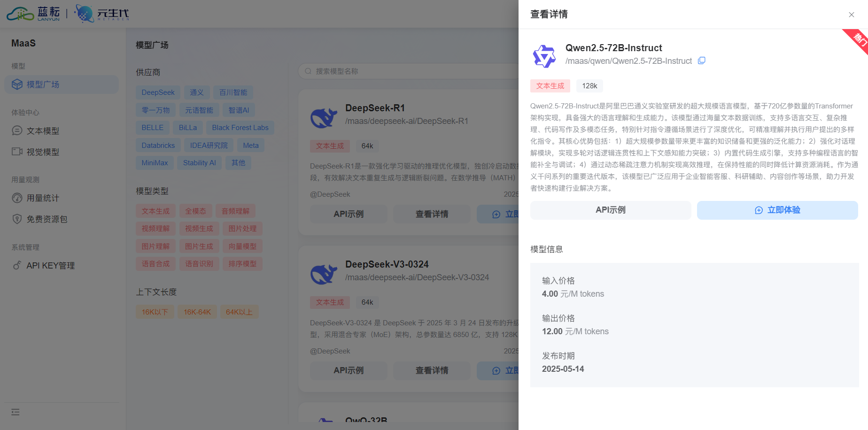Viewport: 868px width, 430px height.
Task: Filter by 通义 provider
Action: pos(197,92)
